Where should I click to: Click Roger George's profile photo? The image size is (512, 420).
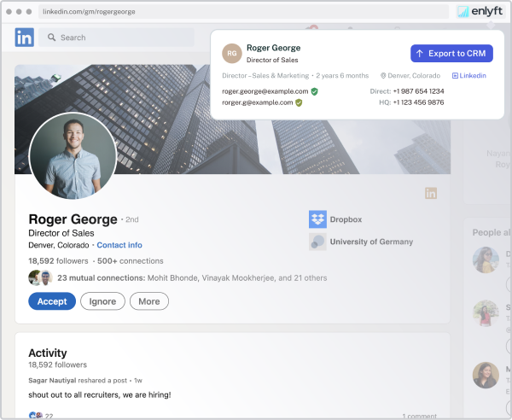[73, 155]
